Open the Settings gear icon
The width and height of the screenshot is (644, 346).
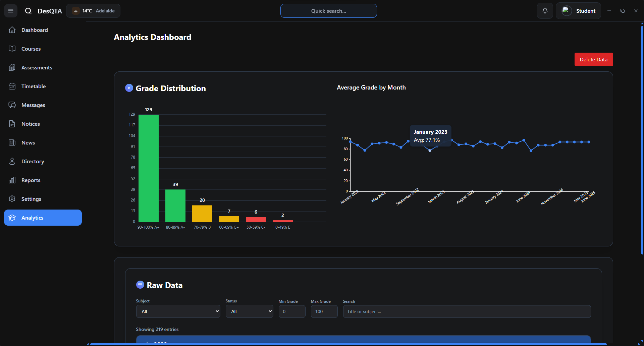tap(12, 199)
